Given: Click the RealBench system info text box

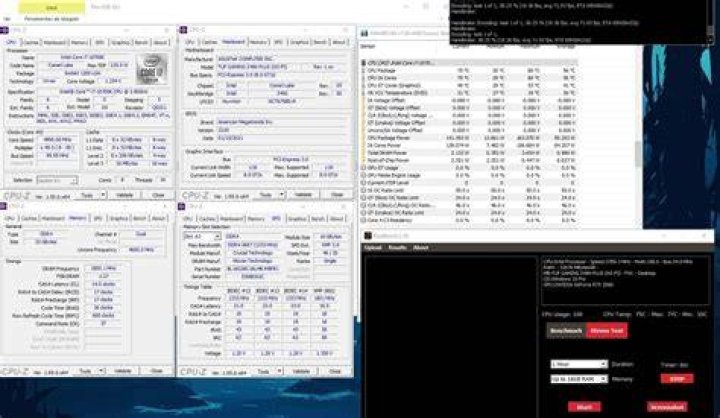Looking at the screenshot, I should [625, 281].
